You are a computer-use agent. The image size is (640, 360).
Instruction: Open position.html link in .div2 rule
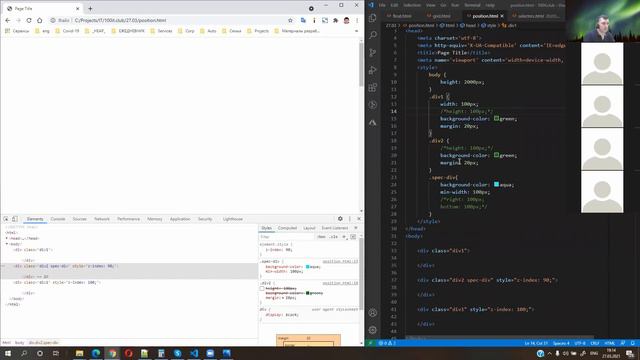point(340,283)
